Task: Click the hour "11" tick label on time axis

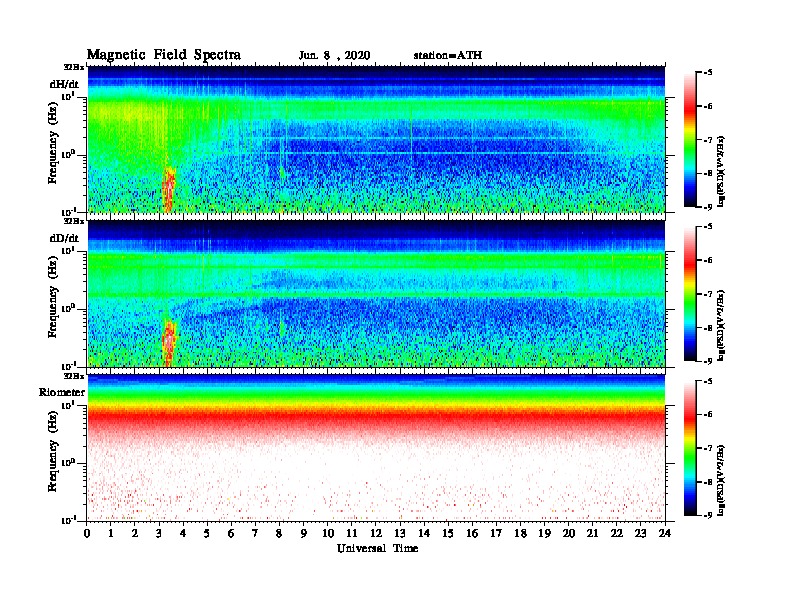Action: [352, 533]
